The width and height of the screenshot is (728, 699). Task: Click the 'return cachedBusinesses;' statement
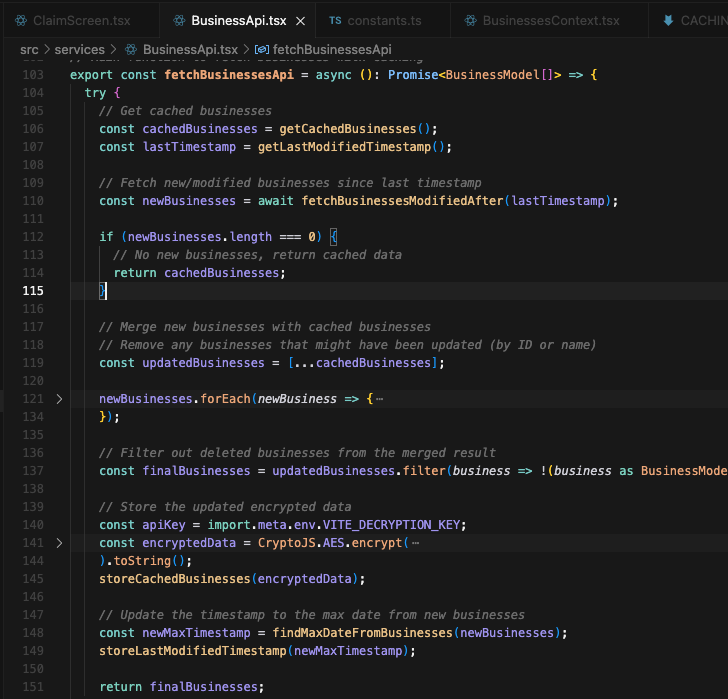click(200, 272)
